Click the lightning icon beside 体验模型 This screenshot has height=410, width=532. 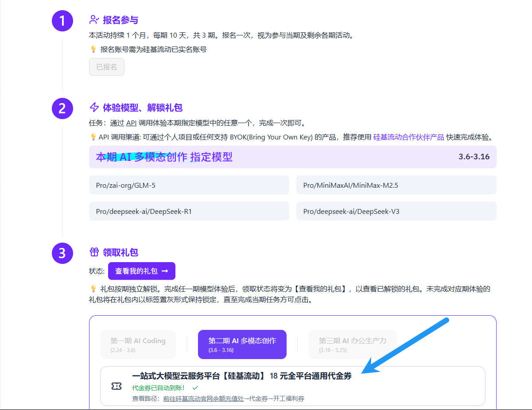pos(94,108)
